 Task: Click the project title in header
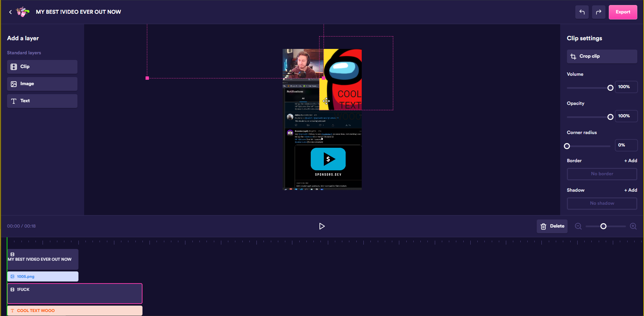click(78, 12)
